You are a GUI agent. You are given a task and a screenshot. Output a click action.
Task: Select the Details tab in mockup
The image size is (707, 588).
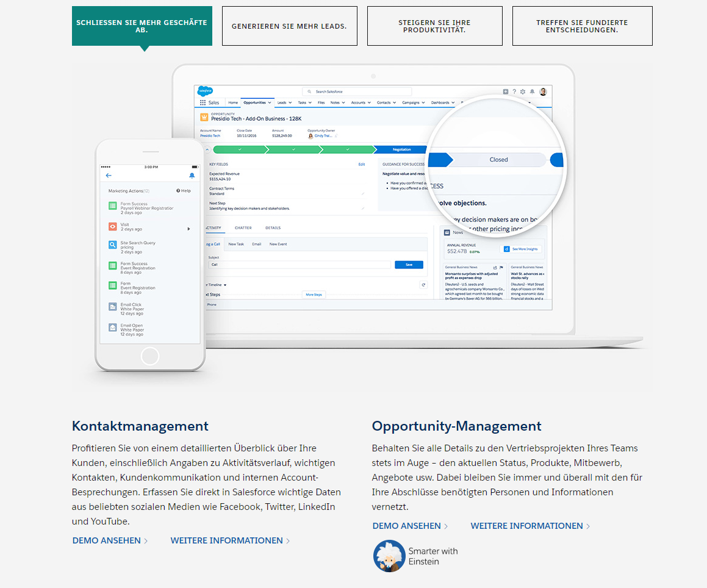[x=273, y=228]
